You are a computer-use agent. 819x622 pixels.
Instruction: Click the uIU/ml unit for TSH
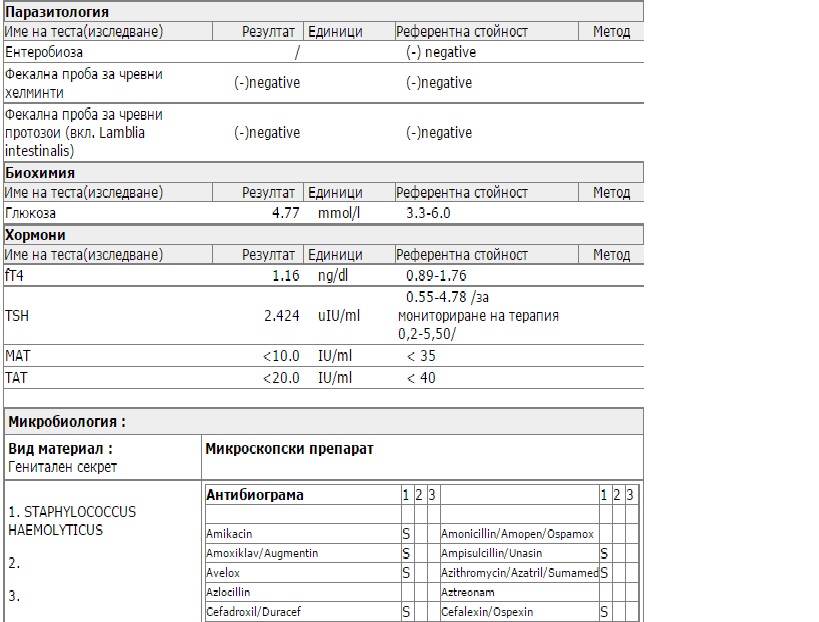point(338,316)
